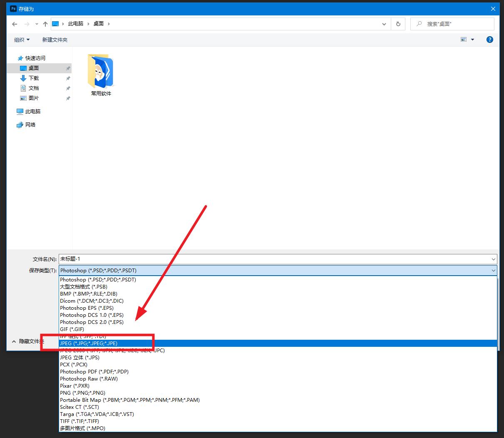Choose Photoshop DCS 2.0 (*.EPS) format
504x438 pixels.
pos(278,322)
